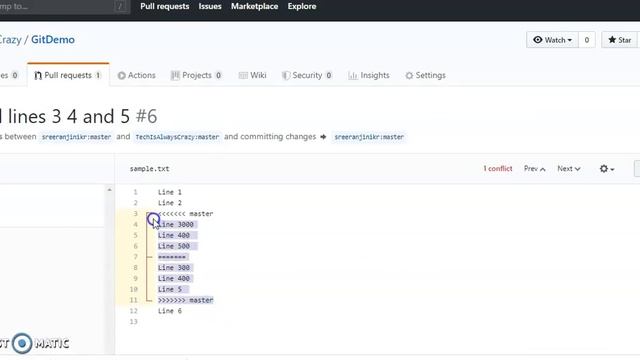Click the Insights graph icon
Viewport: 640px width, 360px height.
coord(353,76)
